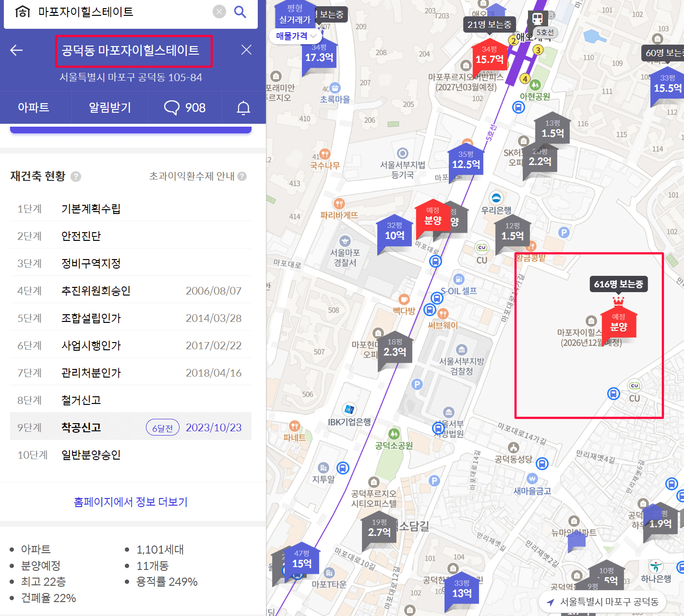684x616 pixels.
Task: Select the 아파트 tab
Action: coord(34,107)
